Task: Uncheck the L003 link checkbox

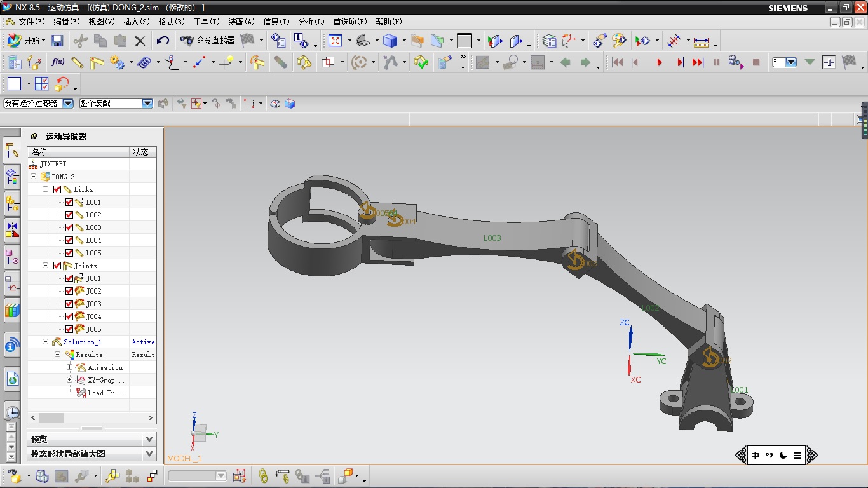Action: [x=69, y=227]
